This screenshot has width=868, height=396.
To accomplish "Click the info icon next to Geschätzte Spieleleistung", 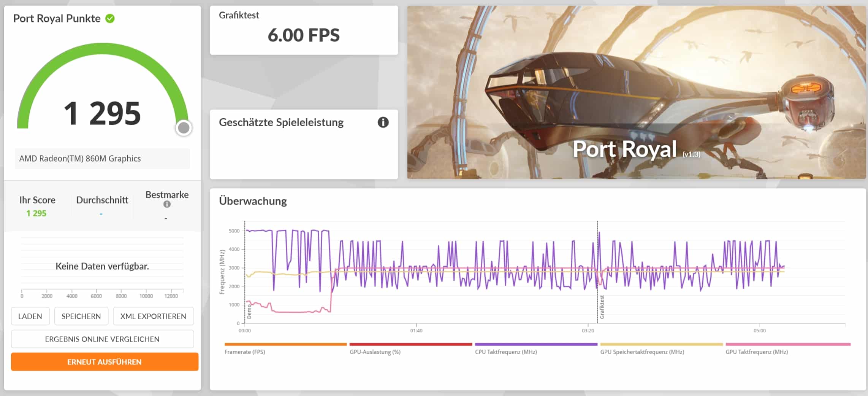I will pos(383,122).
